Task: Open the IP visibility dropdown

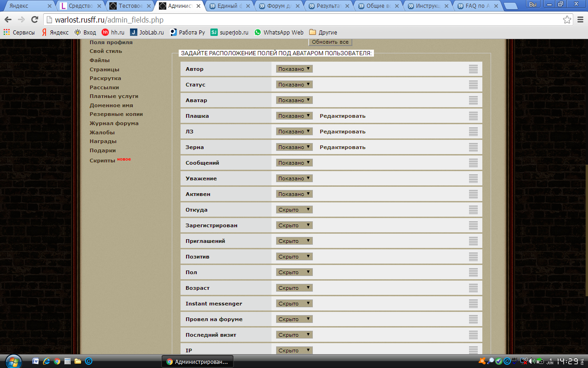Action: click(294, 351)
